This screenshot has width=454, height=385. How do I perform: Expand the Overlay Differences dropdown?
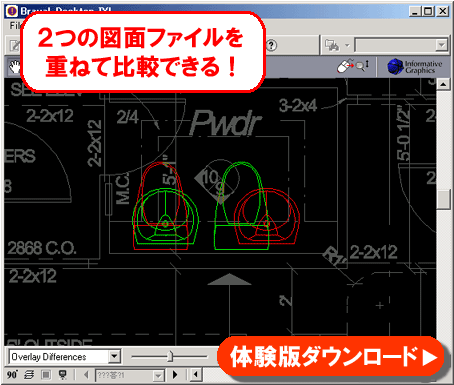pos(114,357)
